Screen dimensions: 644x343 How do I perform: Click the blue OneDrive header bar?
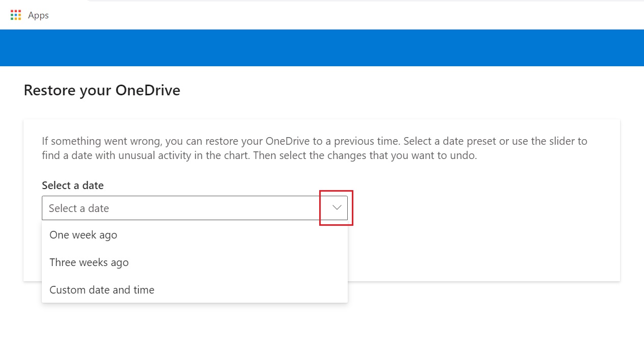click(322, 47)
